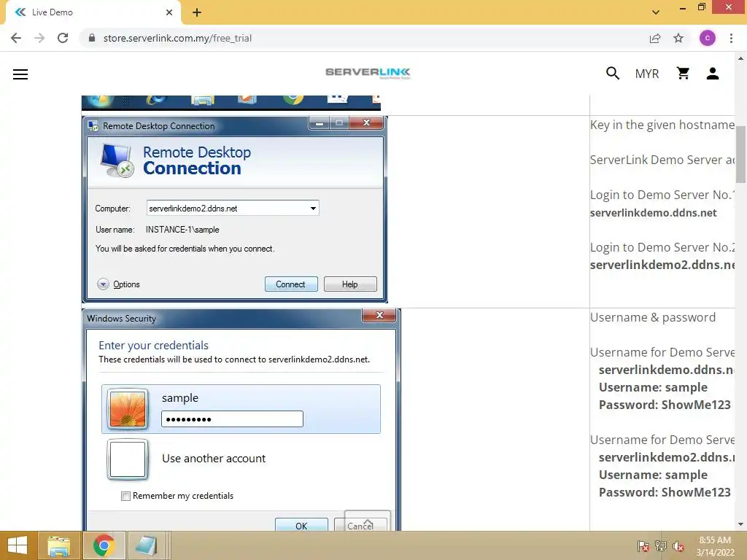Click OK in Windows Security dialog

pos(301,525)
